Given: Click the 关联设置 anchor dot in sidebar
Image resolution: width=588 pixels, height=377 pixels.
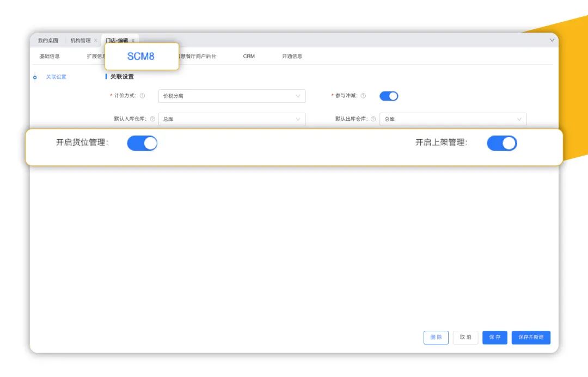Looking at the screenshot, I should tap(35, 77).
